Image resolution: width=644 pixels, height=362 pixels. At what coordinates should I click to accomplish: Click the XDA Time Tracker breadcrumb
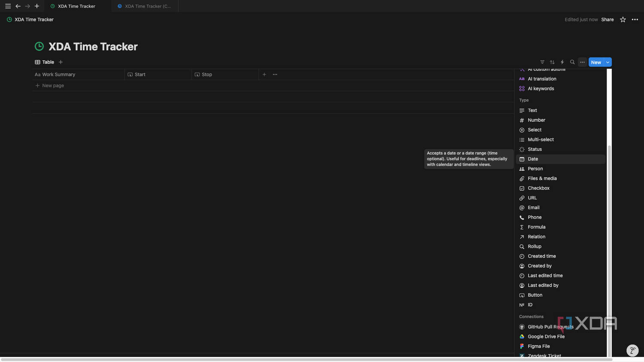click(x=30, y=19)
